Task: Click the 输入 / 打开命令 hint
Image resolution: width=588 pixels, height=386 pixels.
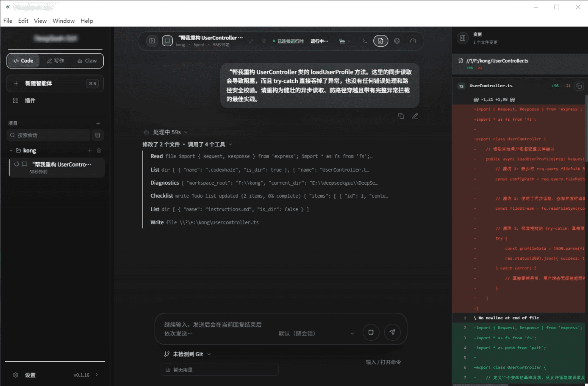Action: pos(384,362)
